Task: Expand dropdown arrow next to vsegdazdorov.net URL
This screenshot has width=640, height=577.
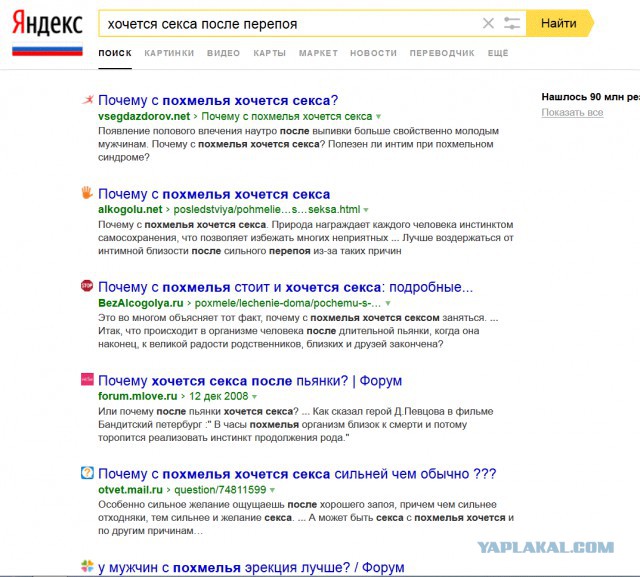Action: [x=378, y=117]
